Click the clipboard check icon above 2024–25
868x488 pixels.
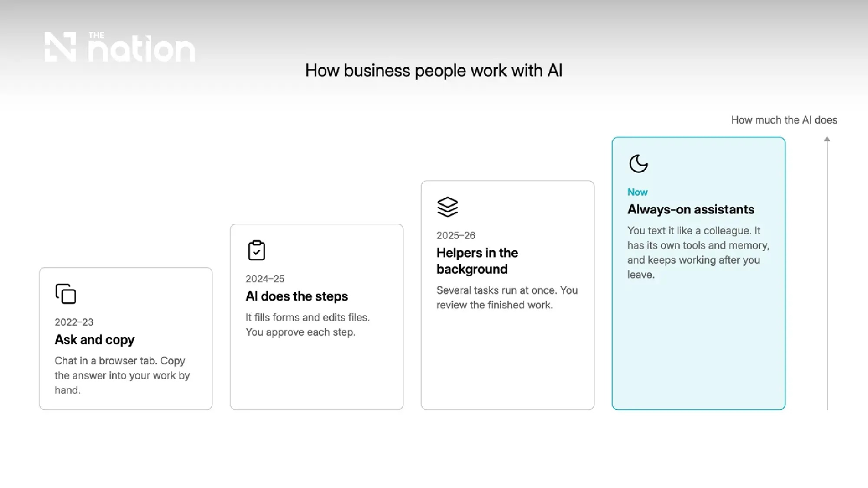256,250
